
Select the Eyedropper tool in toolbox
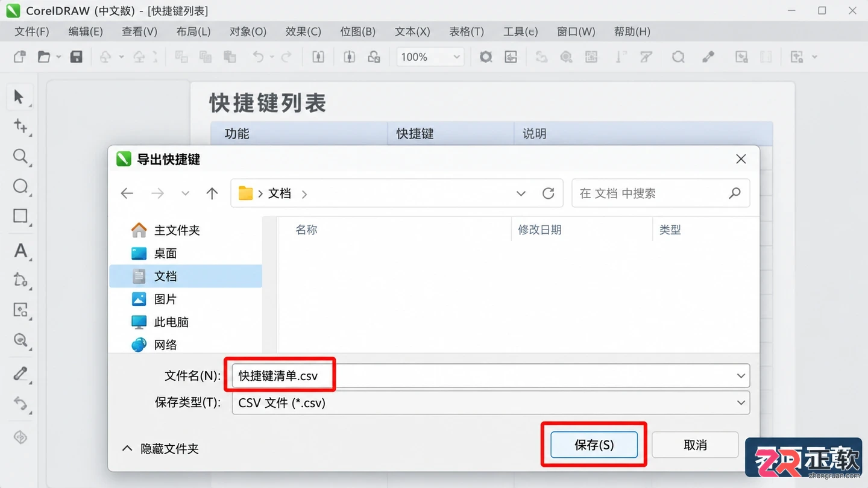(x=20, y=374)
